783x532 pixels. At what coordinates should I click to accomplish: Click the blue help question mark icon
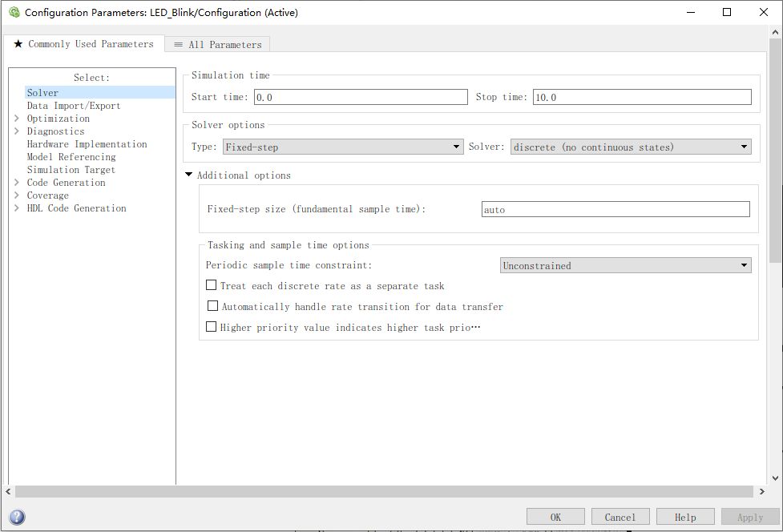17,517
